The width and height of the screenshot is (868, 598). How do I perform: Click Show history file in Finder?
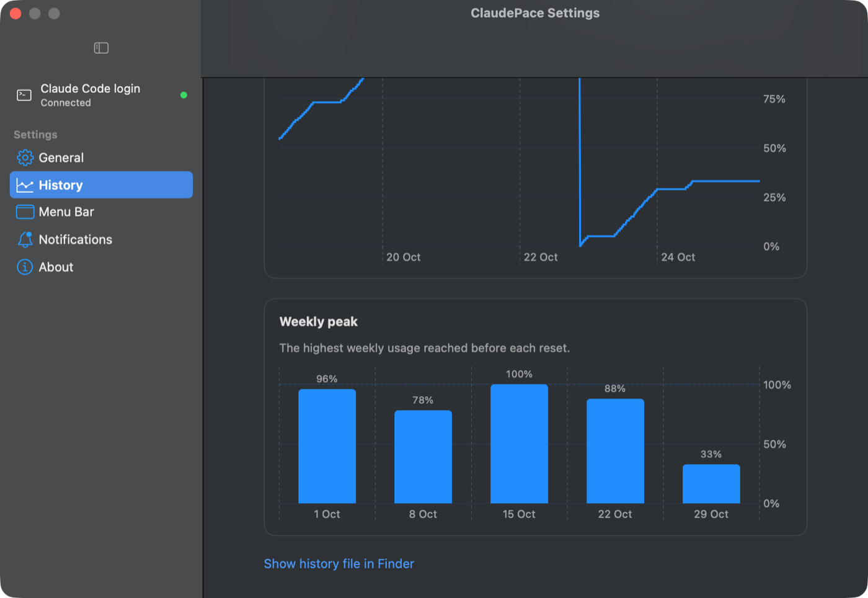pyautogui.click(x=339, y=563)
